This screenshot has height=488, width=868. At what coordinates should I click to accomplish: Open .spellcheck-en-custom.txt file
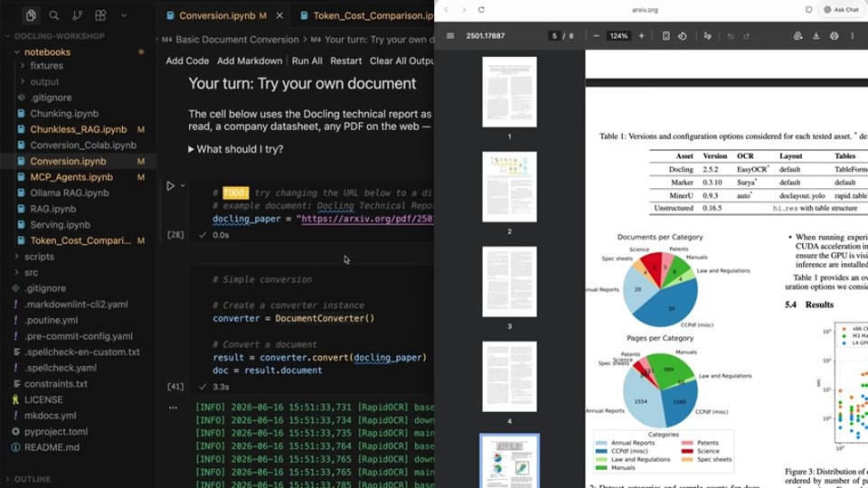pyautogui.click(x=82, y=352)
